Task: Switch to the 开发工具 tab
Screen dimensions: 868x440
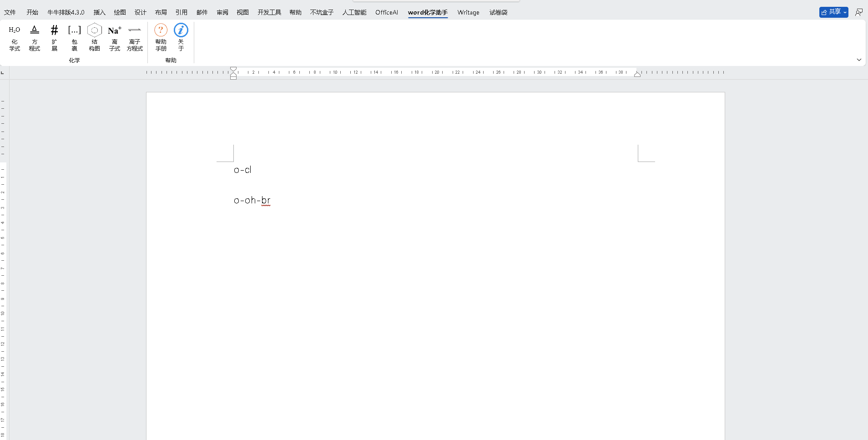Action: coord(269,12)
